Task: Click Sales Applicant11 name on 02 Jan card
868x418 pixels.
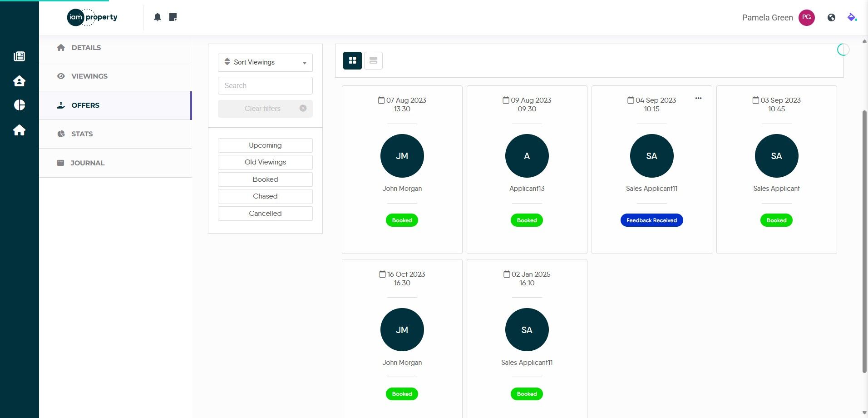Action: (x=527, y=363)
